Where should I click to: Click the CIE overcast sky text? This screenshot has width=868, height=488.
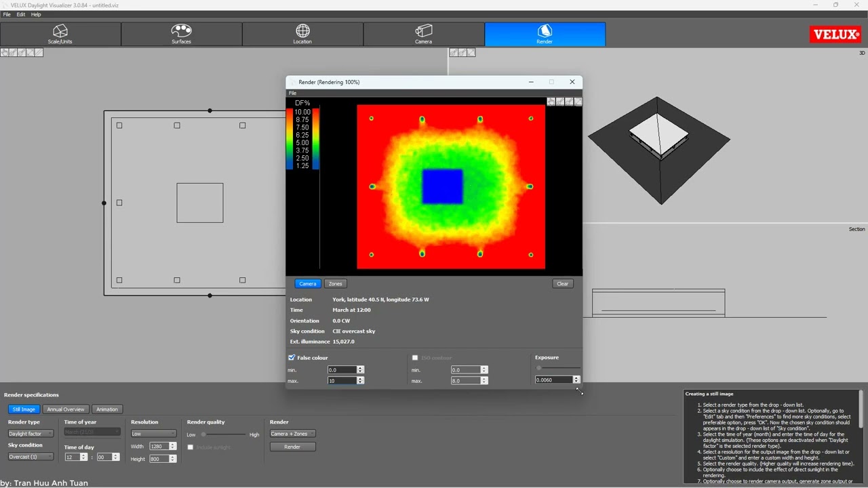click(353, 331)
